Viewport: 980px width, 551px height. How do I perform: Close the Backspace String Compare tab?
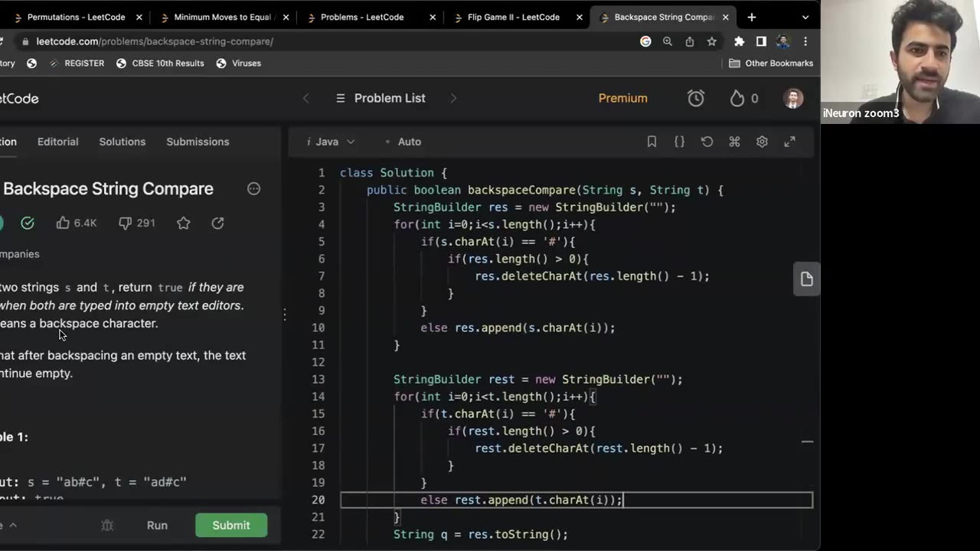(x=726, y=17)
